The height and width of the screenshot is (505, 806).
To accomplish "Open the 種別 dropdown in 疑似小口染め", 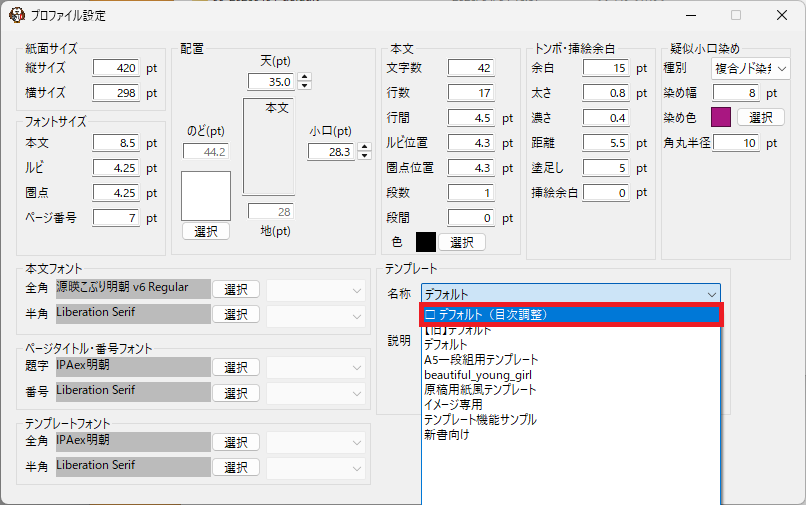I will click(750, 68).
